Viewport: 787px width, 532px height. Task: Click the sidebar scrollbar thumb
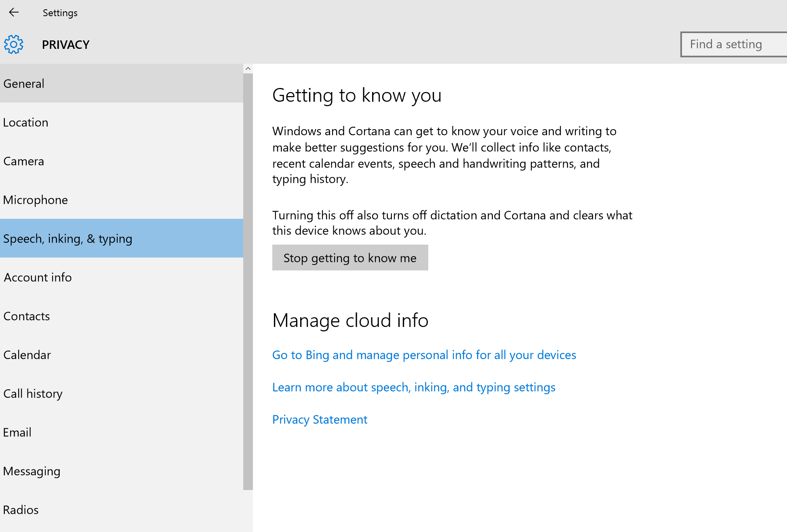click(x=248, y=282)
